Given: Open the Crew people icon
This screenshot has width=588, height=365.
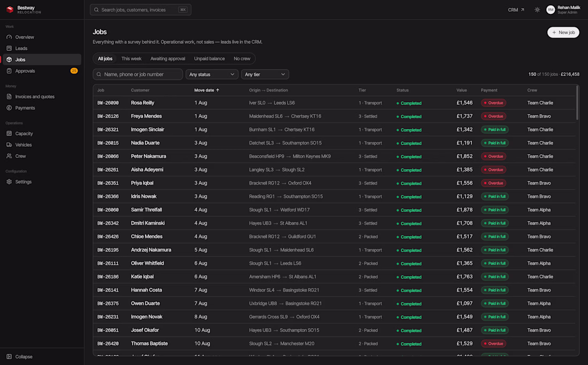Looking at the screenshot, I should pyautogui.click(x=10, y=156).
